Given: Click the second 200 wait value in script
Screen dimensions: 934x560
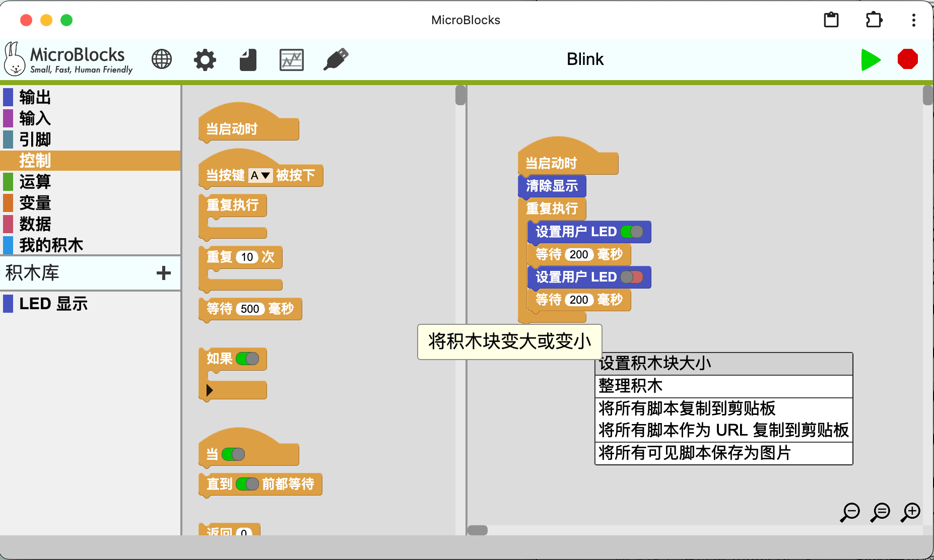Looking at the screenshot, I should [x=579, y=300].
